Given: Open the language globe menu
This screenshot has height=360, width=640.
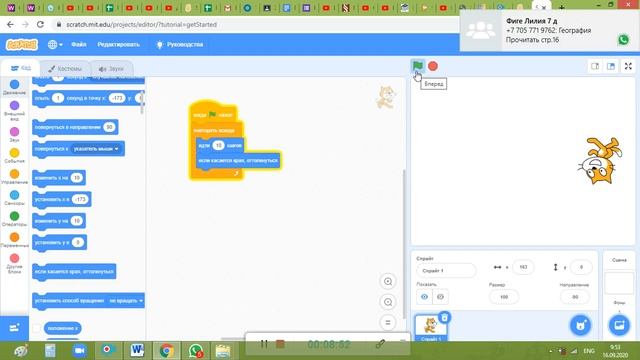Looking at the screenshot, I should pos(55,44).
